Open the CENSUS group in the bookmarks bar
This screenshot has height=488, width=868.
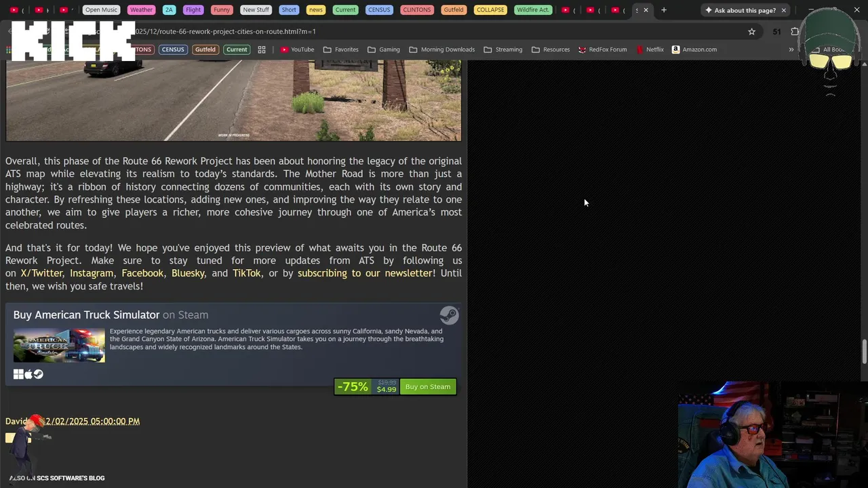click(173, 49)
